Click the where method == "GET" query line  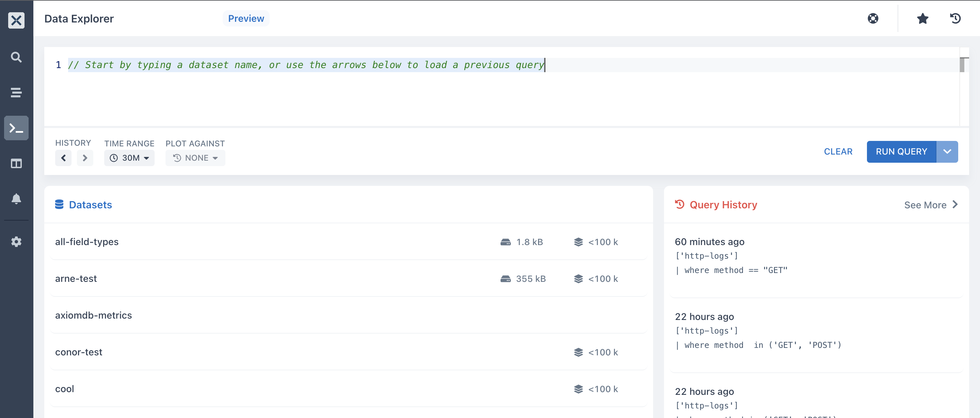pos(731,270)
